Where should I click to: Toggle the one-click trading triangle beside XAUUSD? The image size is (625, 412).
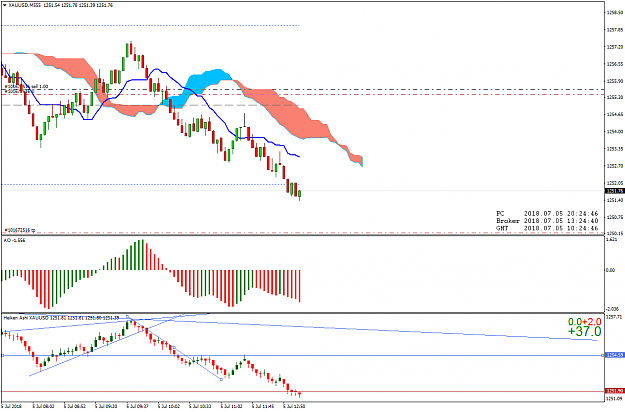[4, 6]
